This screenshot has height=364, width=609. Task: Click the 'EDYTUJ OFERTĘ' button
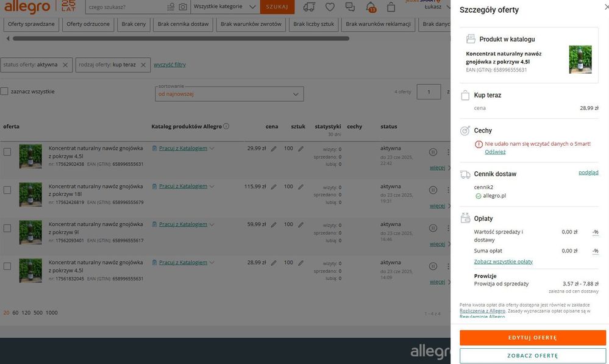pos(532,338)
